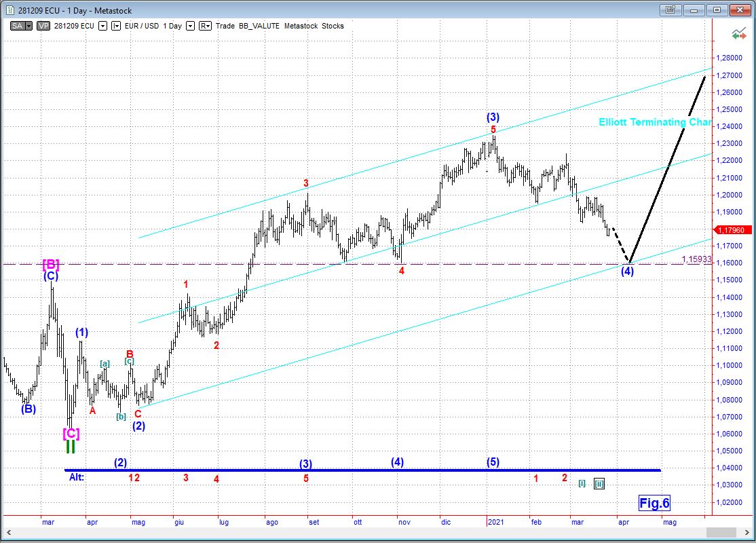Click the 2021 label on date axis

pyautogui.click(x=495, y=522)
